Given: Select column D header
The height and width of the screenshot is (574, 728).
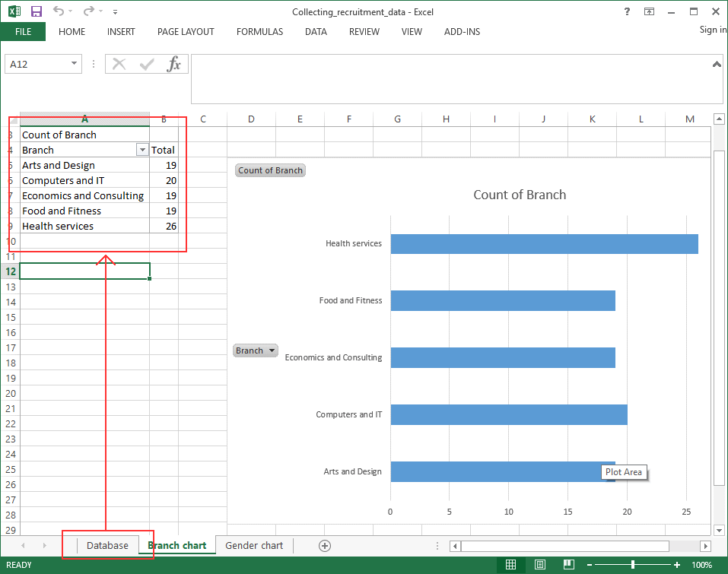Looking at the screenshot, I should 251,119.
